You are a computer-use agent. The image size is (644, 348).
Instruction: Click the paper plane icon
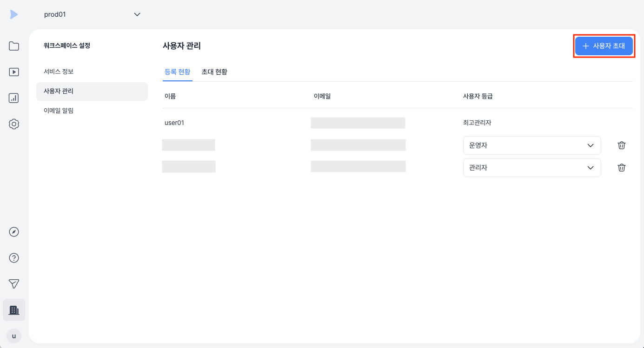point(14,284)
